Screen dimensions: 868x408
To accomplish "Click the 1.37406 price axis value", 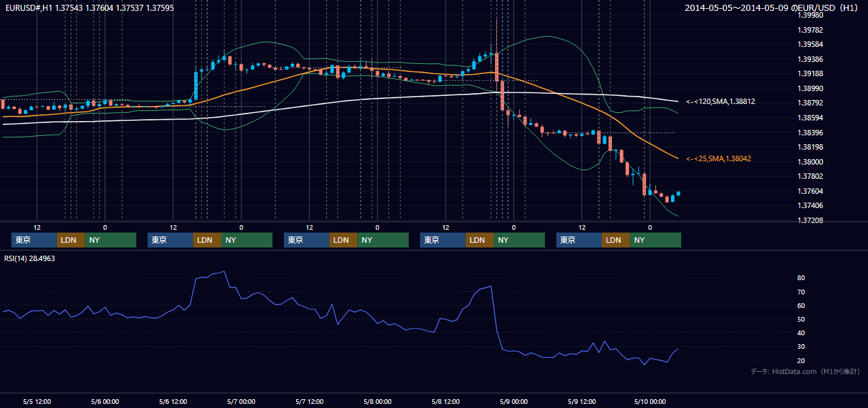I will [810, 205].
